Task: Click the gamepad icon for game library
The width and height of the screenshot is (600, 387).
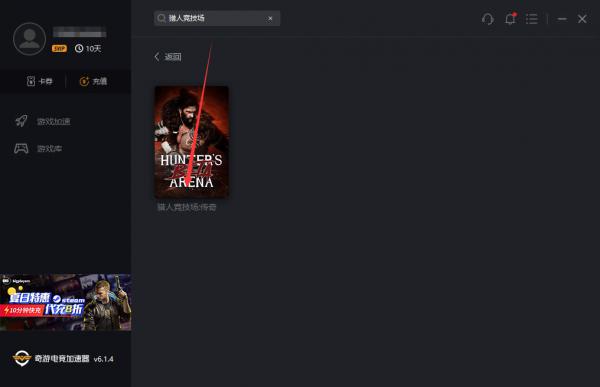Action: click(21, 148)
